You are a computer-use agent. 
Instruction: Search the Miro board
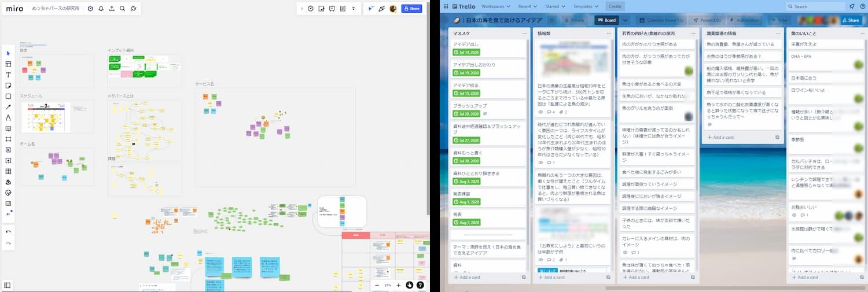(122, 9)
